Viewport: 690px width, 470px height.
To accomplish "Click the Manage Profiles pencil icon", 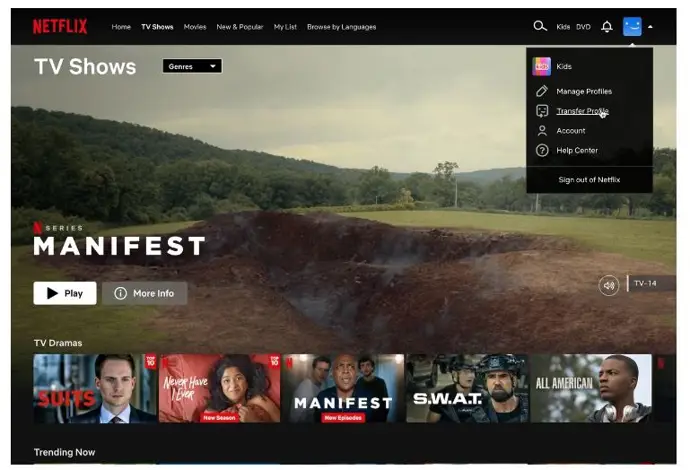I will click(x=542, y=91).
